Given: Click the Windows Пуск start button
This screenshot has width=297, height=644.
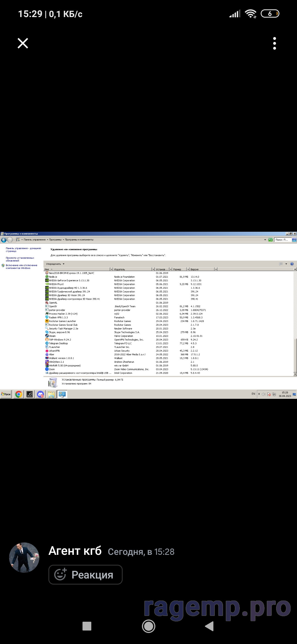Looking at the screenshot, I should [6, 394].
